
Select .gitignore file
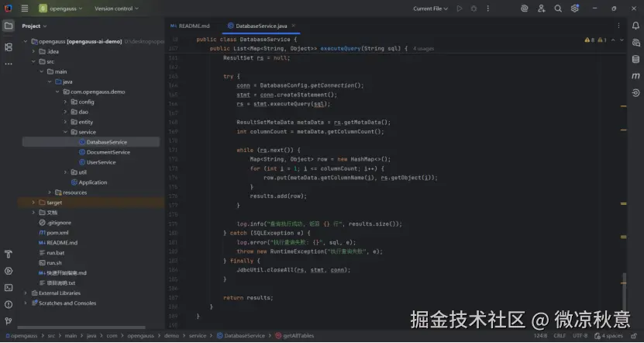click(x=55, y=223)
